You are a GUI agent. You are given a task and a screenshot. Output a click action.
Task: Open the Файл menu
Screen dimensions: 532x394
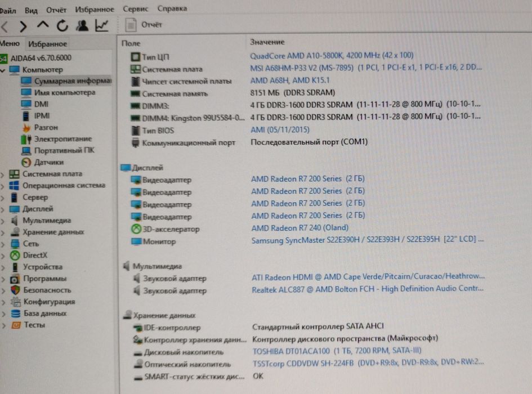[7, 11]
